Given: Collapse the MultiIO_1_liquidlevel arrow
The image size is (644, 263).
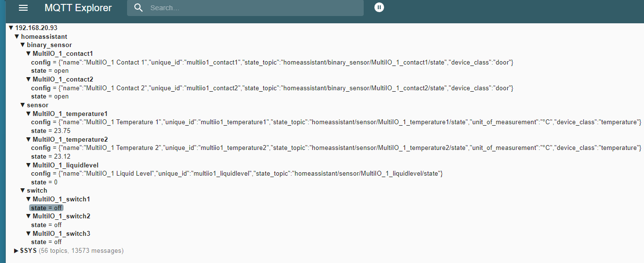Looking at the screenshot, I should 28,165.
